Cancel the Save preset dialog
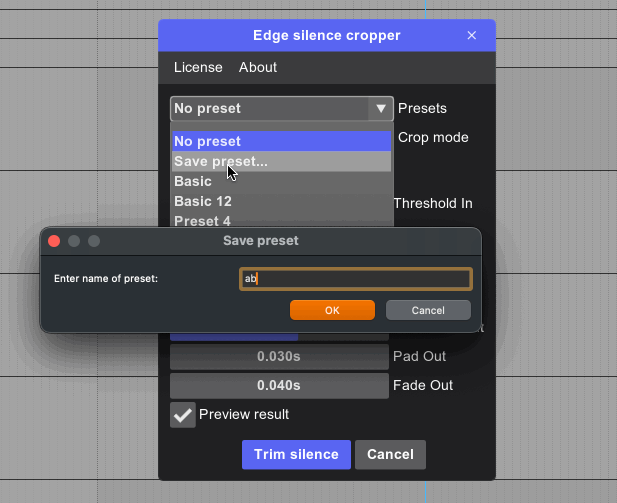Screen dimensions: 617x503 (x=428, y=310)
